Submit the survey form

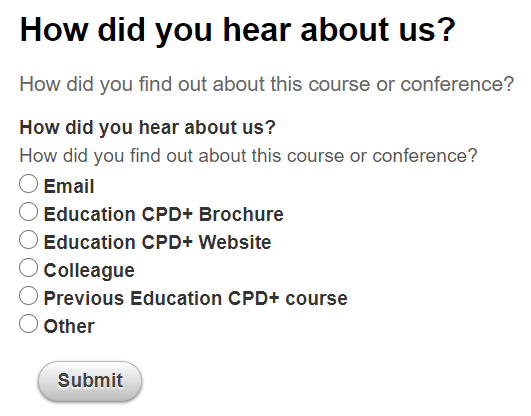pyautogui.click(x=90, y=381)
